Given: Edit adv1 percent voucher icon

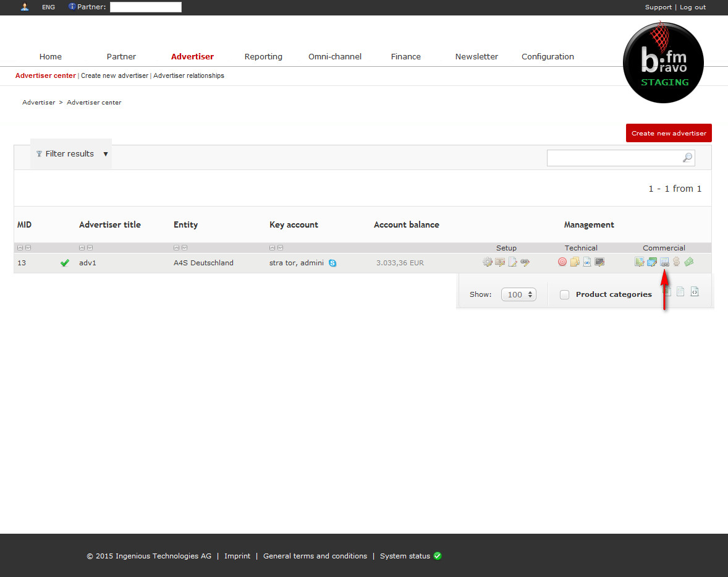Looking at the screenshot, I should 652,262.
